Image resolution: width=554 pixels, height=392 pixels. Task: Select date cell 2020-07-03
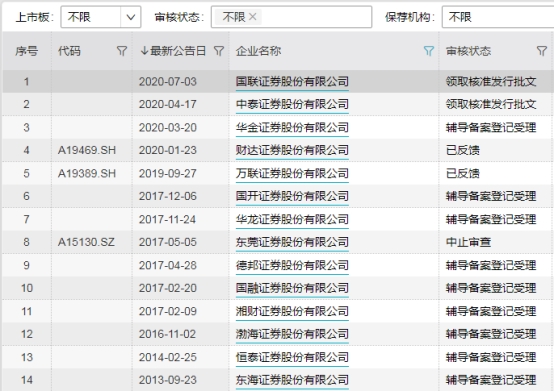(x=167, y=82)
